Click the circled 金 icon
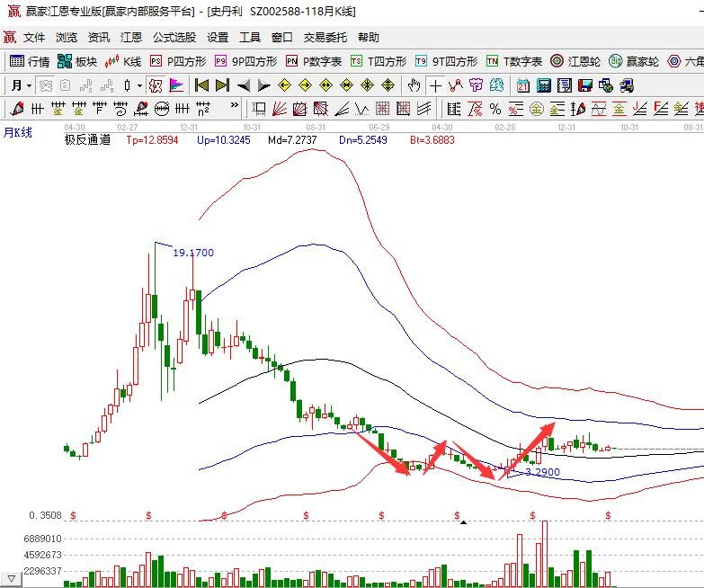The image size is (704, 588). (537, 109)
